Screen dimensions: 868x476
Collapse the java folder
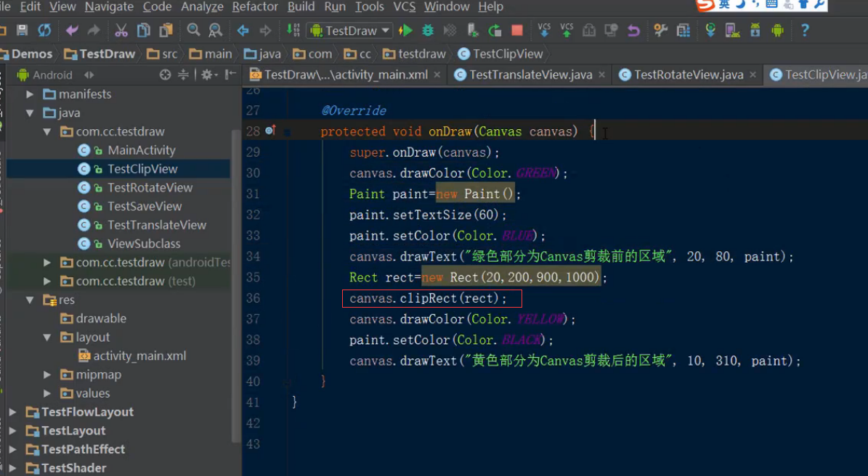click(30, 113)
